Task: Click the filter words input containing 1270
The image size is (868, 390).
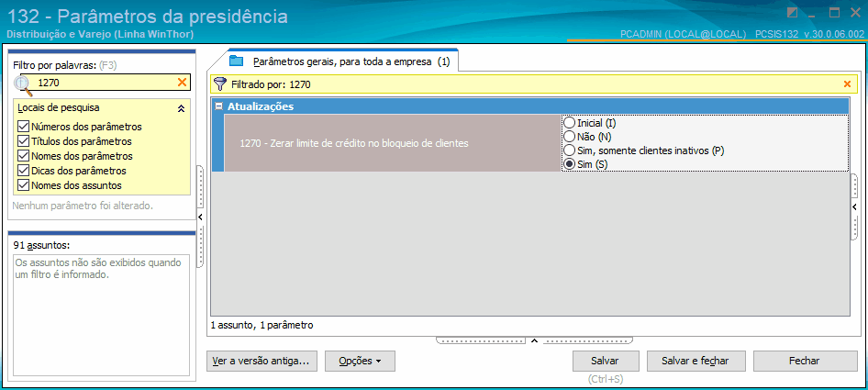Action: [106, 82]
